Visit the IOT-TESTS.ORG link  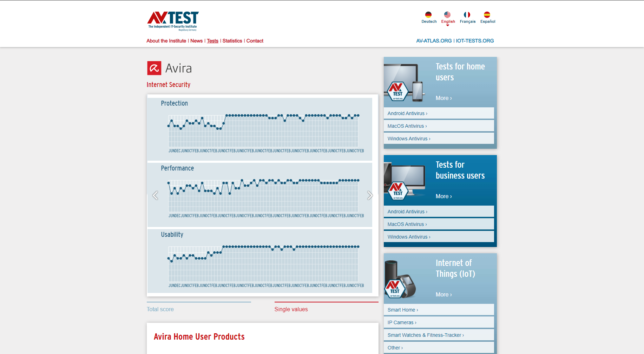click(x=475, y=41)
